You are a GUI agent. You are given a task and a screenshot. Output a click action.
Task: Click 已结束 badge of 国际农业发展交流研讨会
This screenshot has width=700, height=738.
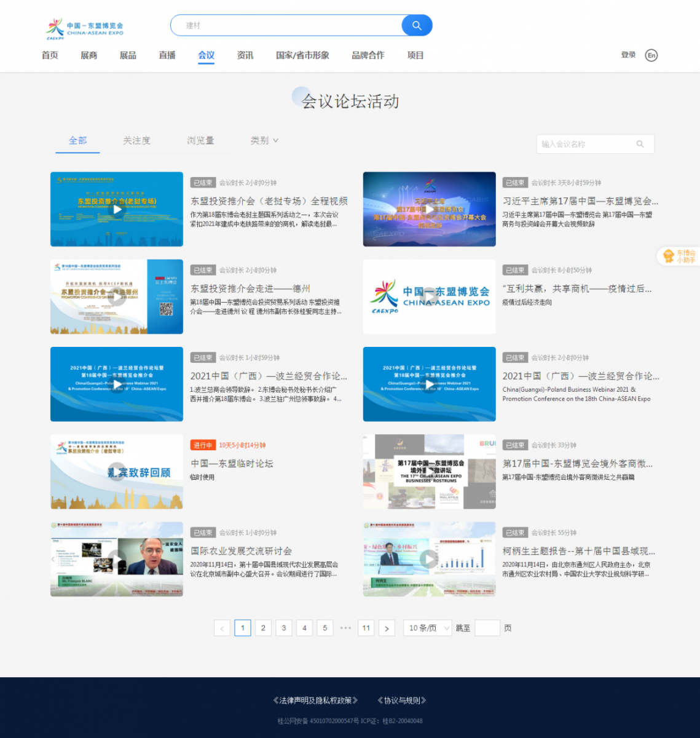(x=203, y=533)
